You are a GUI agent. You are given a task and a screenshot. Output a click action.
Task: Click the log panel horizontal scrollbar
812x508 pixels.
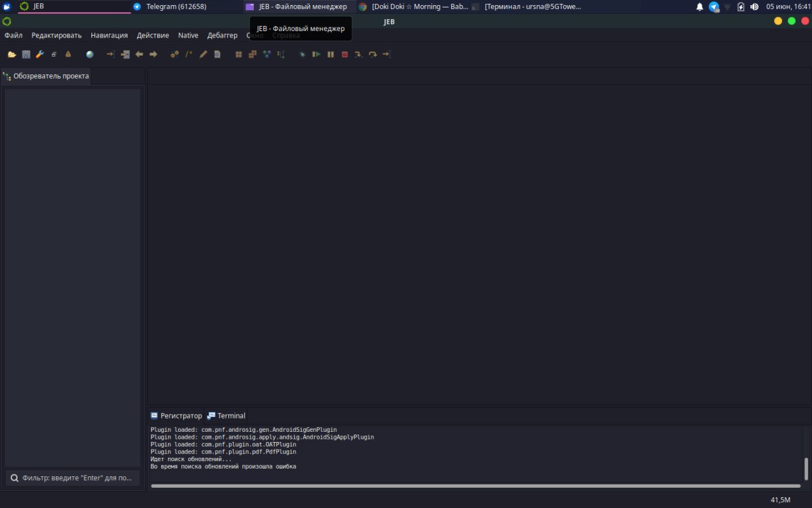[476, 486]
